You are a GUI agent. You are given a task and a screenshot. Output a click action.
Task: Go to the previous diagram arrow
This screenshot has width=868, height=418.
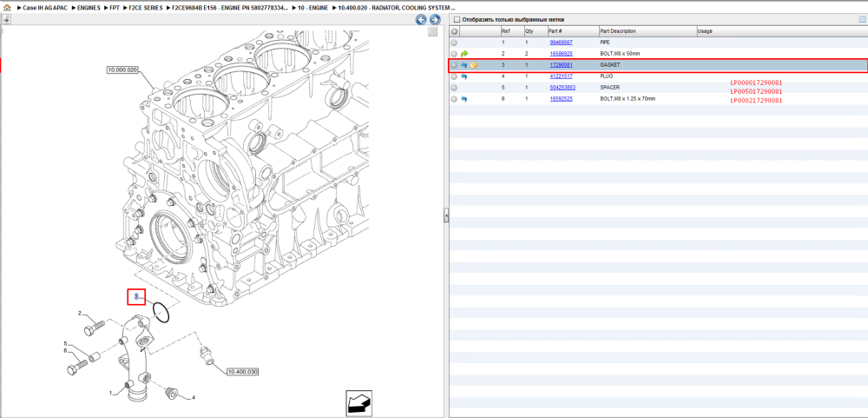[x=421, y=20]
